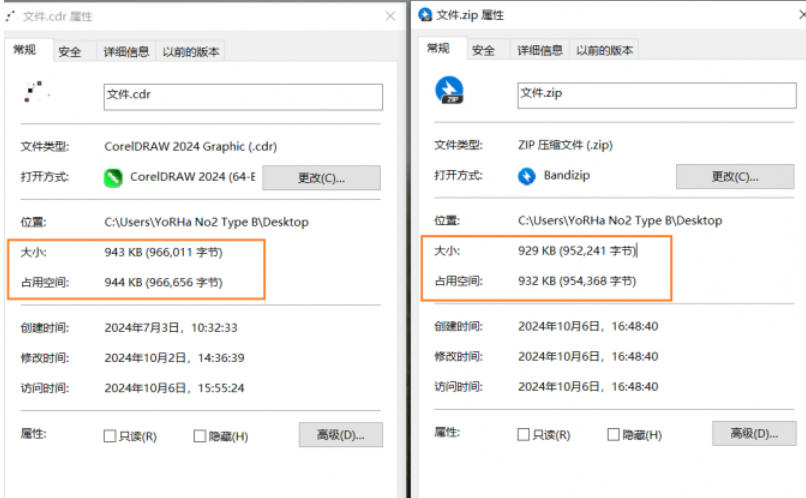Image resolution: width=806 pixels, height=498 pixels.
Task: Click the CorelDRAW 2024 (64-E program name text
Action: 193,177
